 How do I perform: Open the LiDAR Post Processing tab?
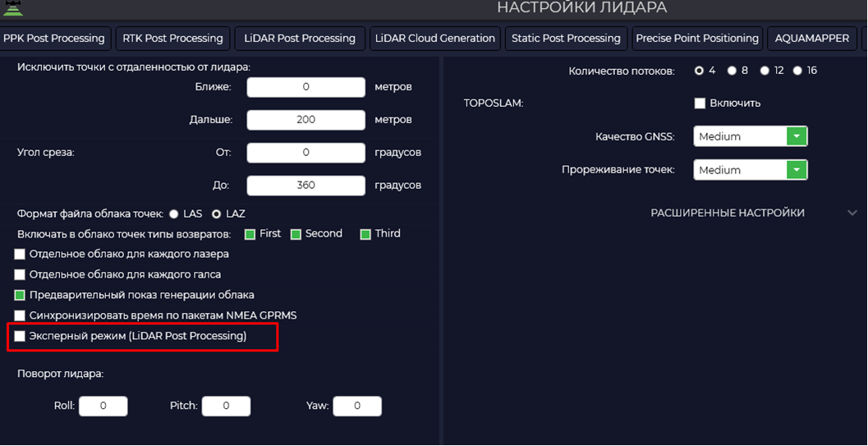tap(300, 38)
